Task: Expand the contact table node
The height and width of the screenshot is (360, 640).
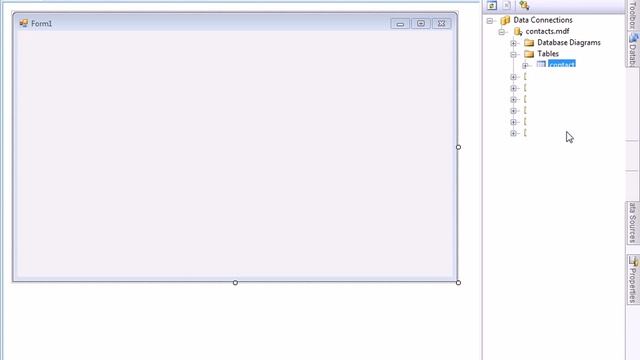Action: click(x=525, y=65)
